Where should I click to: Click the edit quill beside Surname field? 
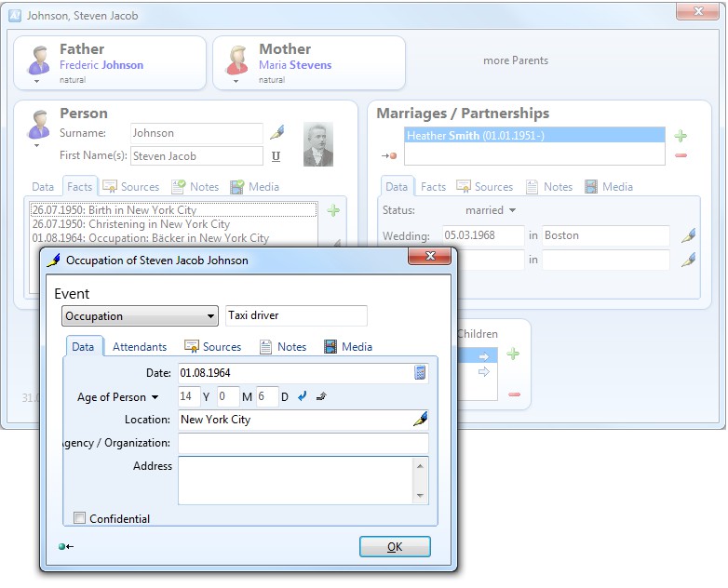[x=276, y=133]
